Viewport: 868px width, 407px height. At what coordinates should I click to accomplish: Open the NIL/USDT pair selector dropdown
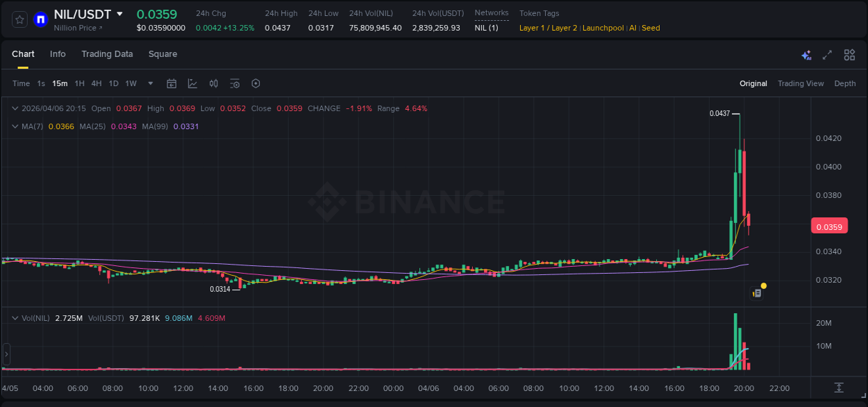click(120, 14)
